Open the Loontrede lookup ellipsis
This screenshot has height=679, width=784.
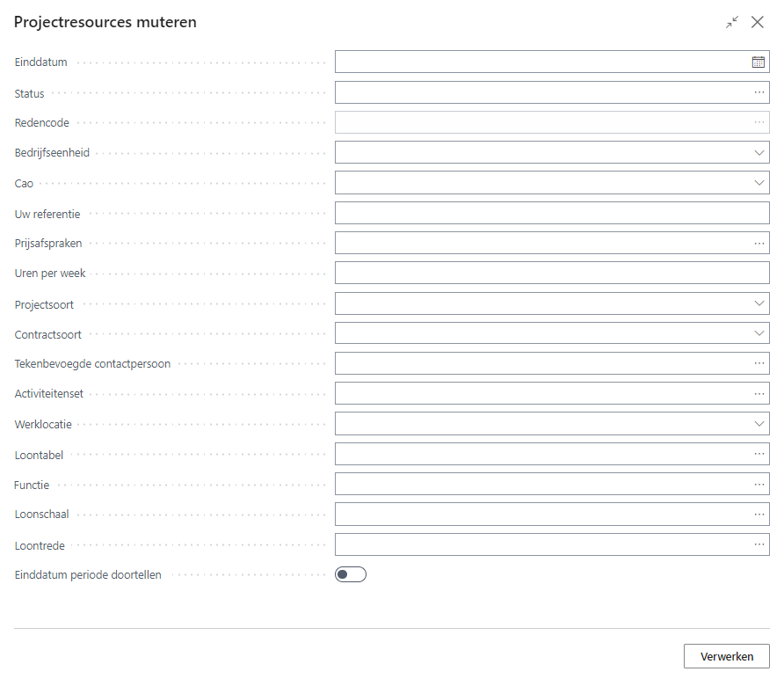click(x=759, y=544)
